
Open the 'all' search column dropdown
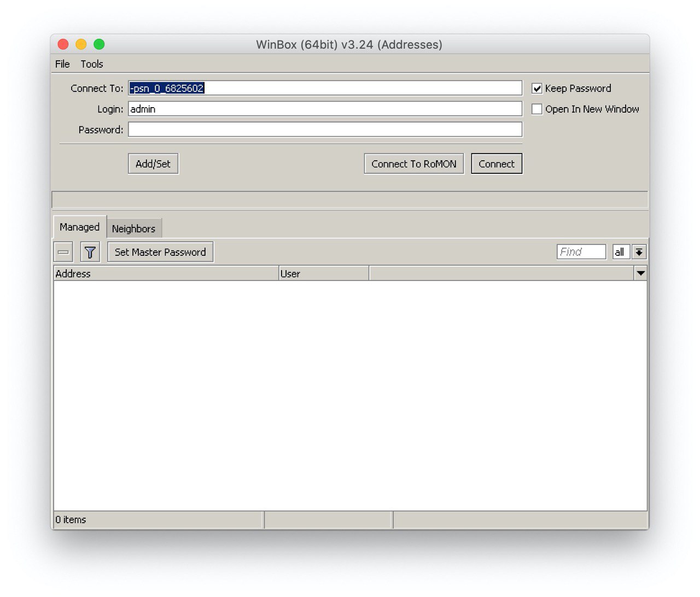[x=621, y=252]
